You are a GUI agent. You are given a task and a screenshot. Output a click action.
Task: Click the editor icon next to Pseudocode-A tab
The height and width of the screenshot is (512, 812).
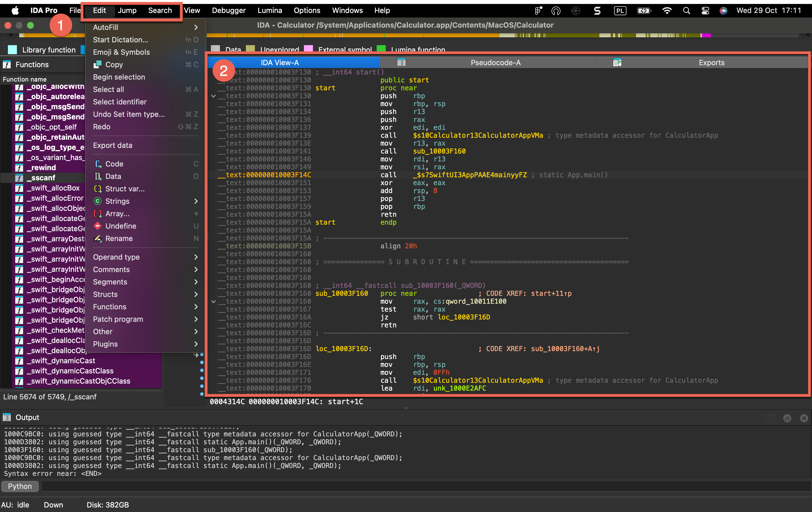pyautogui.click(x=401, y=62)
